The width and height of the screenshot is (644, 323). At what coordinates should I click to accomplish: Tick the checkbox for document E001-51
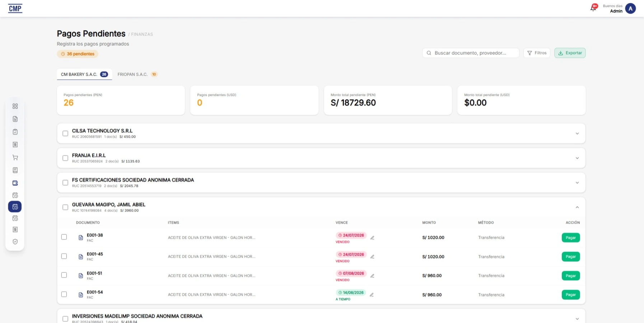click(x=64, y=275)
